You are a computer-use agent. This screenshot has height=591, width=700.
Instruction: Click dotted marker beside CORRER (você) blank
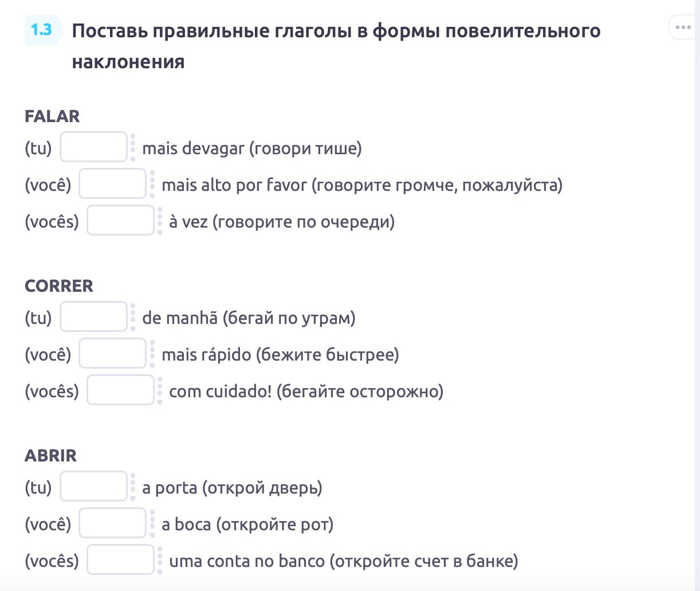click(x=152, y=354)
